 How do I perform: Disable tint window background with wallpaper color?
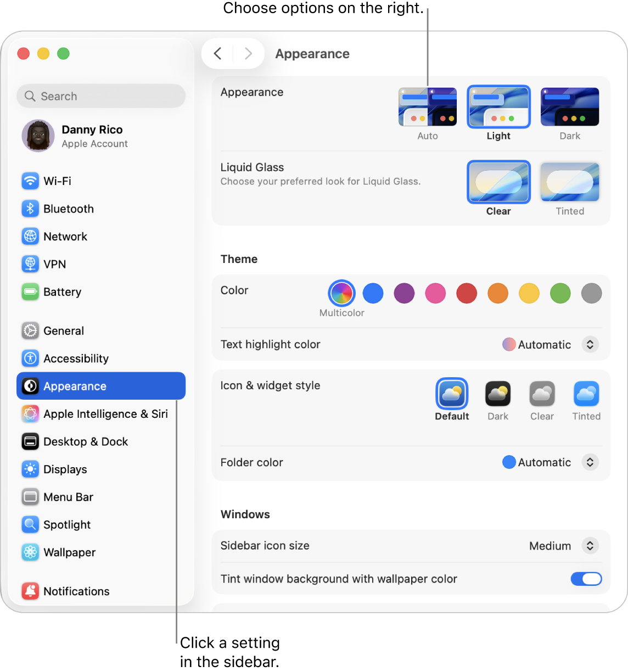pyautogui.click(x=586, y=579)
